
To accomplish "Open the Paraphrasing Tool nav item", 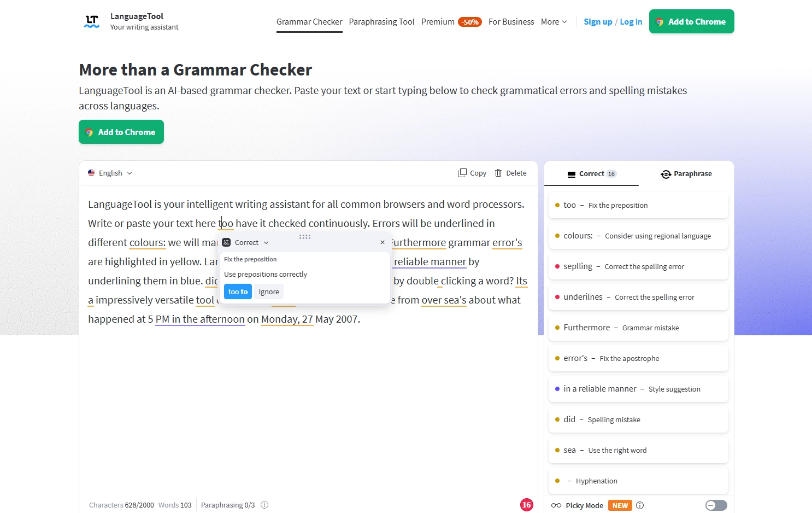I will 381,22.
